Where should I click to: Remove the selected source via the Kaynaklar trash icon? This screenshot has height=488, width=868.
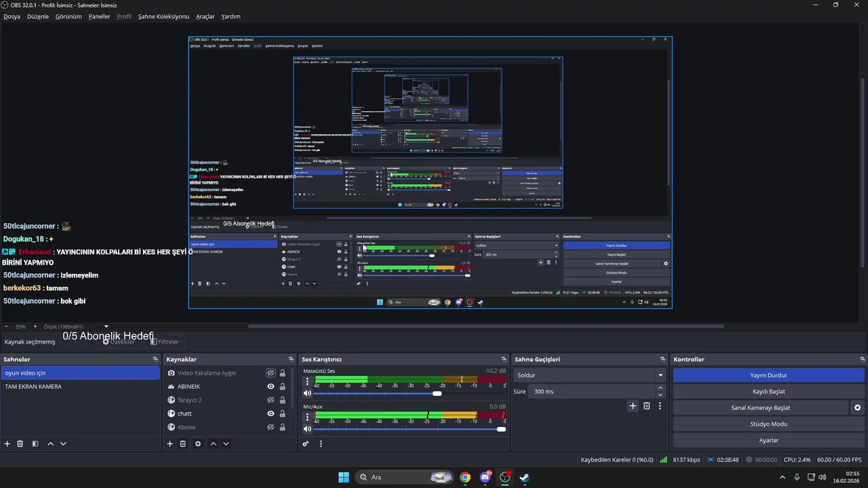tap(183, 444)
